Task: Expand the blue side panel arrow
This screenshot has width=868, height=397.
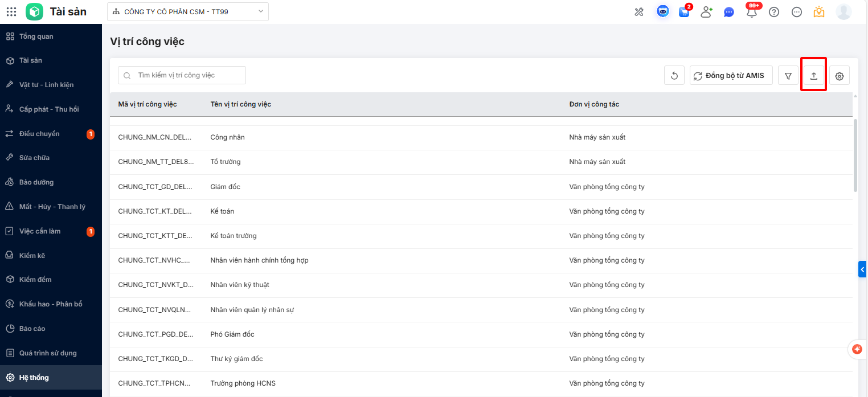Action: [x=863, y=269]
